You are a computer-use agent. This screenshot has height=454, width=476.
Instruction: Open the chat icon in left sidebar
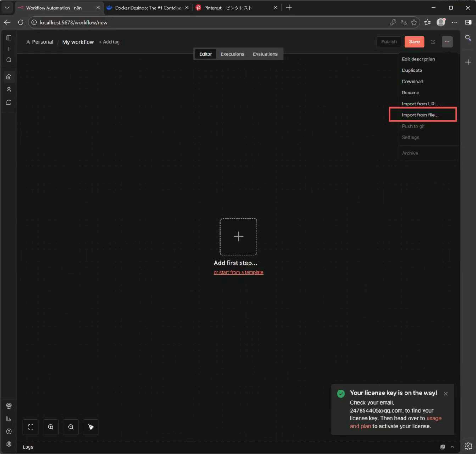tap(9, 102)
